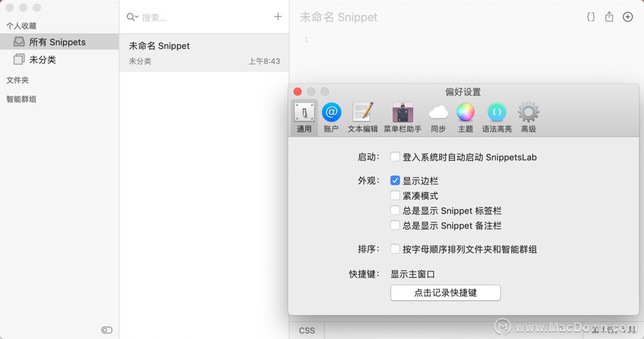Open the 高级 advanced gear preferences
The image size is (644, 339).
pyautogui.click(x=529, y=117)
